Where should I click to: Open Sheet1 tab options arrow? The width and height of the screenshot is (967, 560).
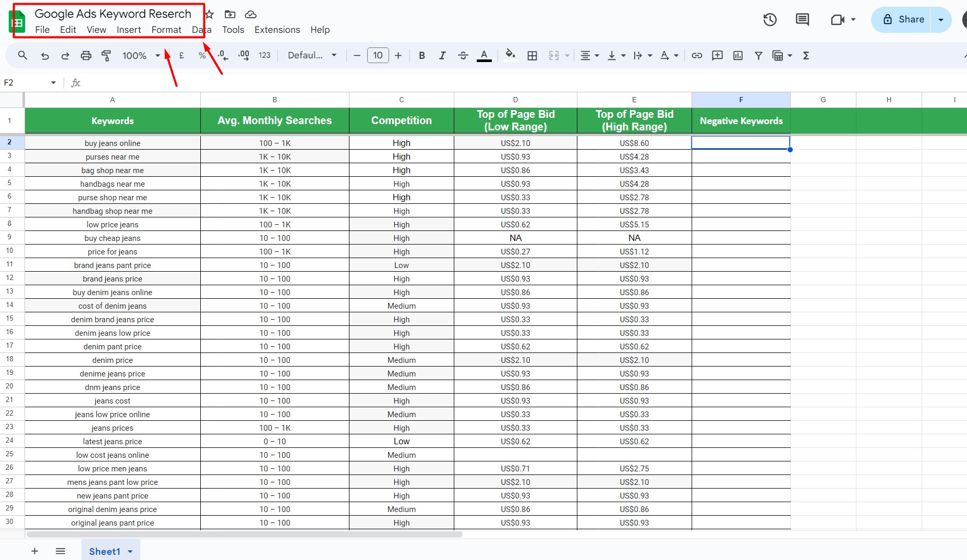point(130,552)
